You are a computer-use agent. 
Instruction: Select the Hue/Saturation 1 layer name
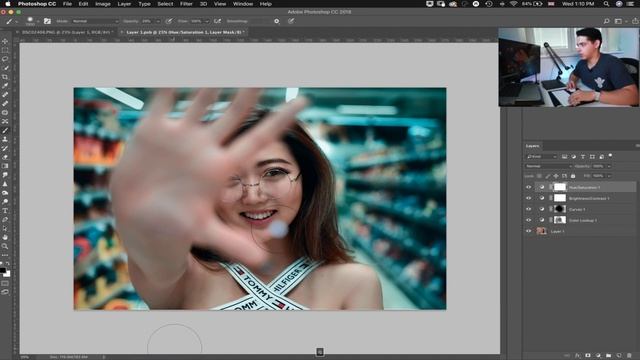click(x=584, y=187)
